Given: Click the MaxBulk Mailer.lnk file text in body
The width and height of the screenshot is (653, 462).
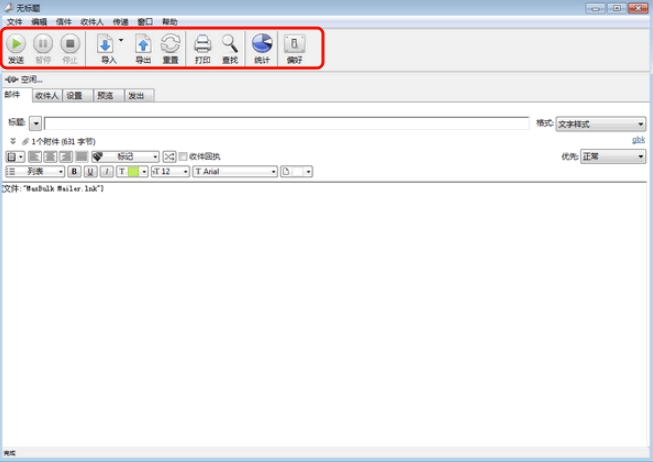Looking at the screenshot, I should (53, 189).
